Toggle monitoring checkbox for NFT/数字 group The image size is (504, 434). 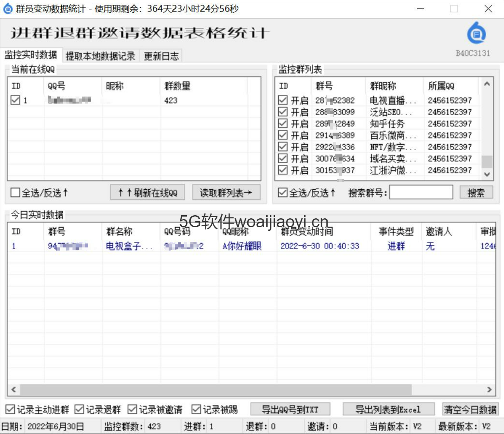click(x=283, y=147)
